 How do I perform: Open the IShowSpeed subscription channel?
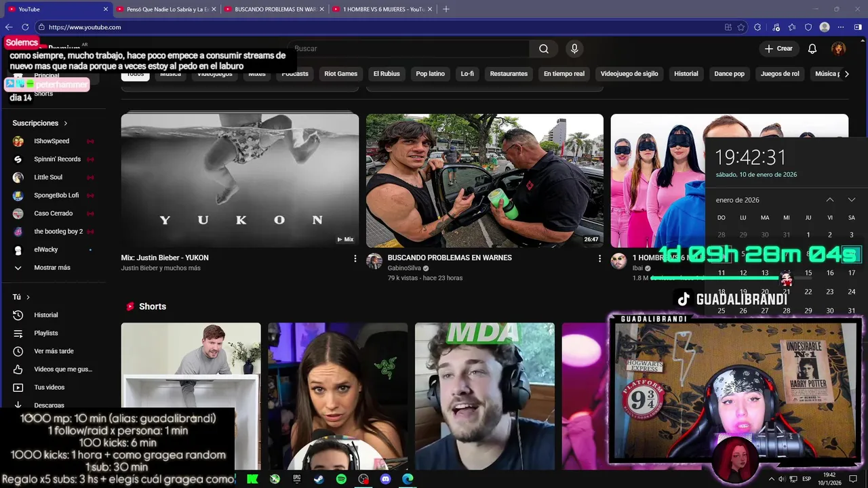click(x=52, y=141)
